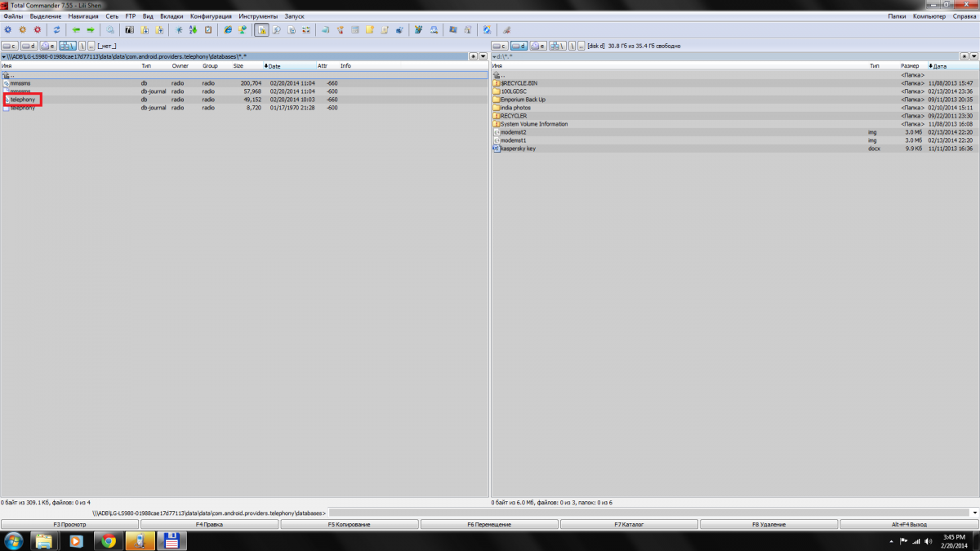
Task: Switch right panel to drive e
Action: [x=538, y=47]
